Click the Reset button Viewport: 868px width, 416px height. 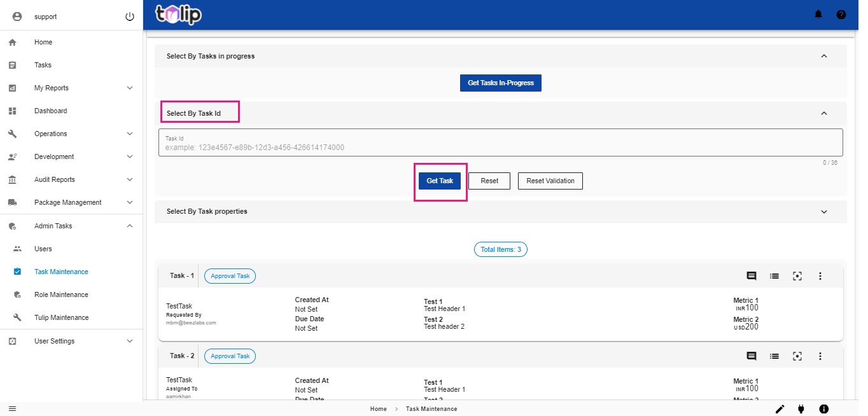click(489, 181)
